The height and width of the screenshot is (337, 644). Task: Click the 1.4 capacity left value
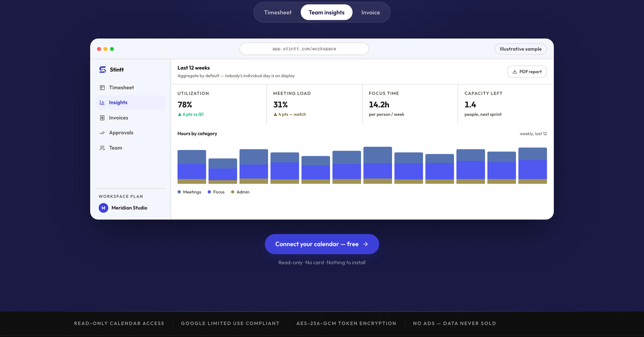click(x=470, y=104)
